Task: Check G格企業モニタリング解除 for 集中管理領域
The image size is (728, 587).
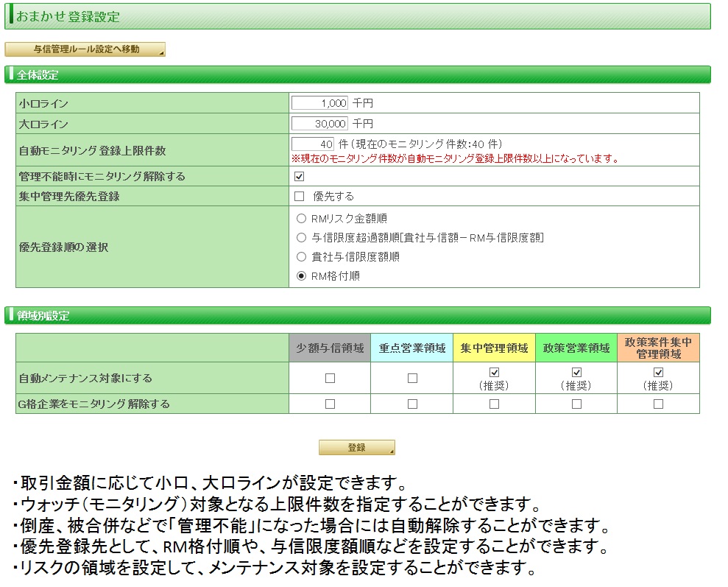Action: pos(494,404)
